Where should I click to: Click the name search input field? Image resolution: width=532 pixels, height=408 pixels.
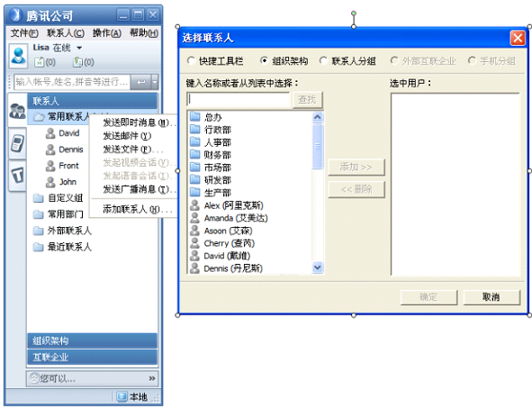[239, 99]
